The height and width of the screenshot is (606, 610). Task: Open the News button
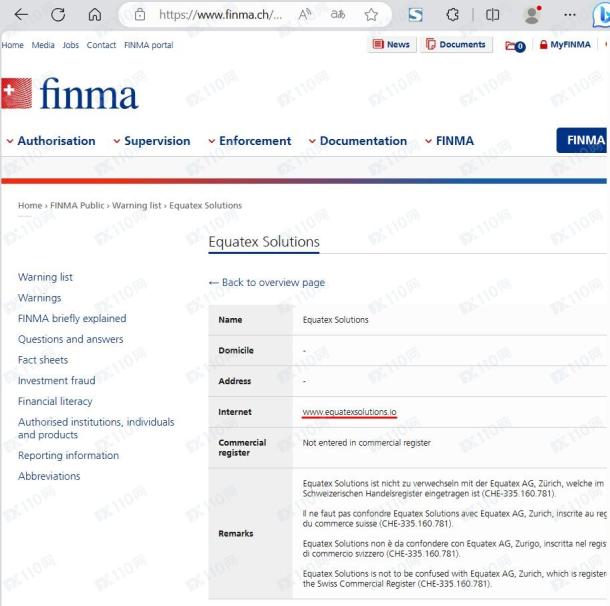point(392,44)
